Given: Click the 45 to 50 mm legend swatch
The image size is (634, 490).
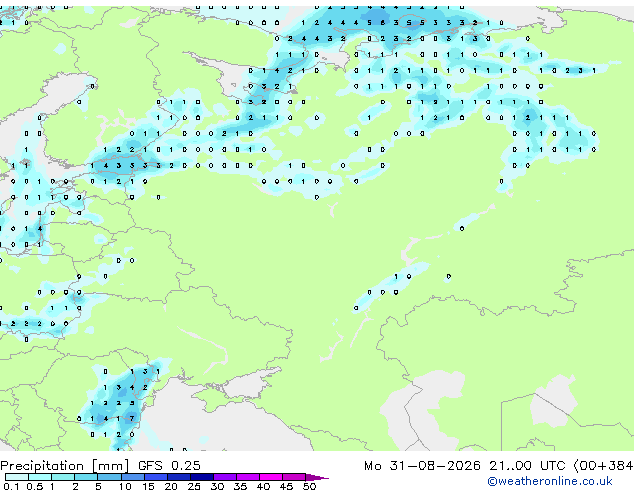Looking at the screenshot, I should coord(294,477).
